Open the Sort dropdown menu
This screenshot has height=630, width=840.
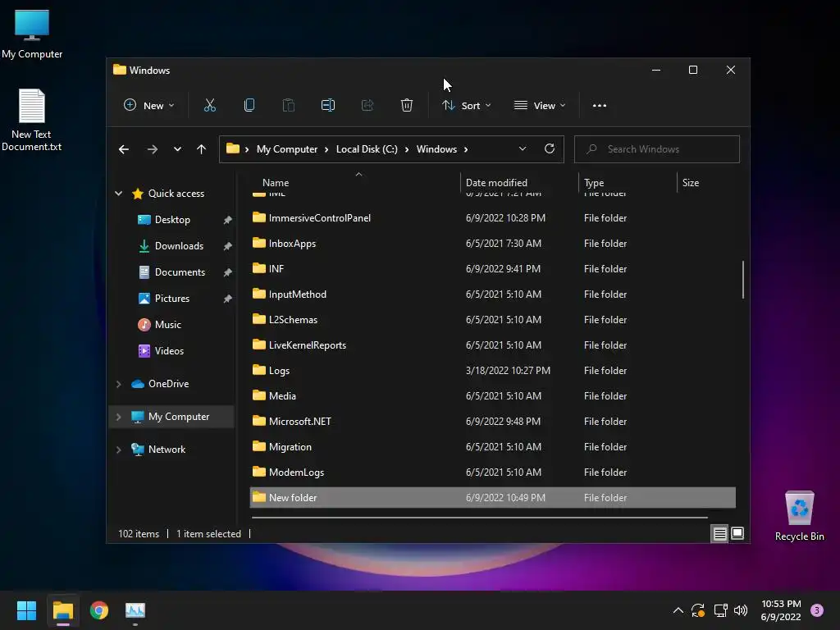(x=466, y=106)
